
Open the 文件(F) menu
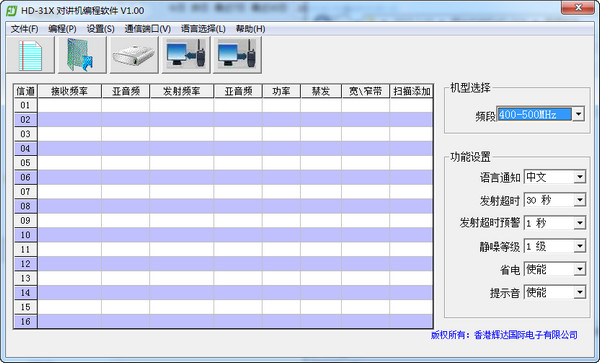[x=24, y=29]
